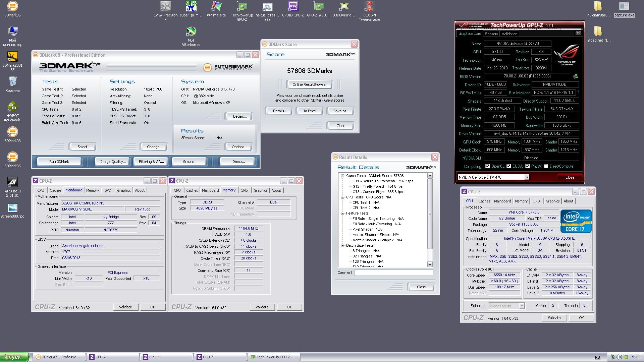Open the screen000.jpg file icon

coord(12,211)
